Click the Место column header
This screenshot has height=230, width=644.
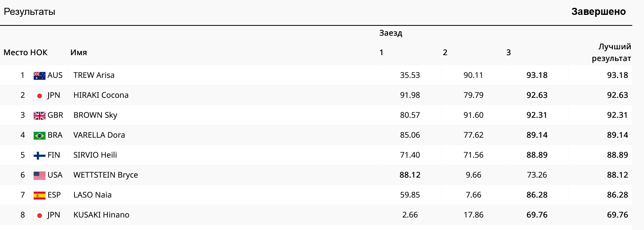(x=16, y=52)
